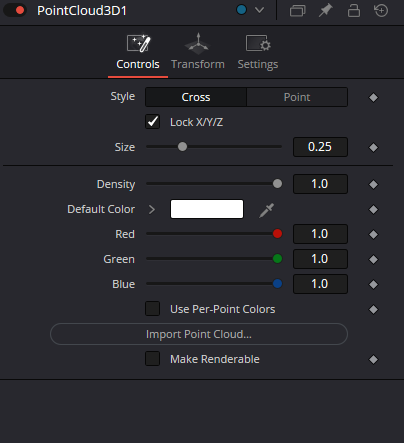Switch to the Transform tab
Viewport: 404px width, 443px height.
tap(198, 52)
